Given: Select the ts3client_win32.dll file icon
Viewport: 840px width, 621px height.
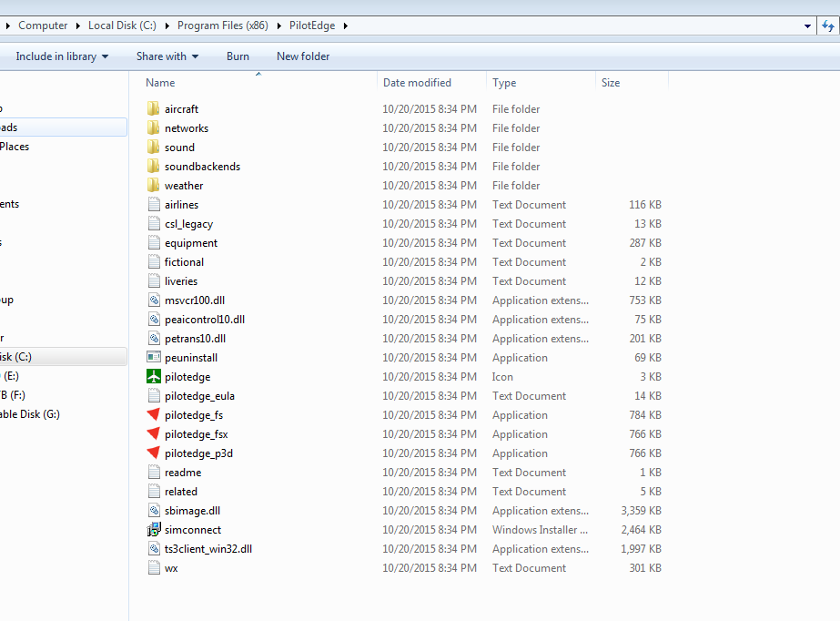Looking at the screenshot, I should pyautogui.click(x=154, y=549).
